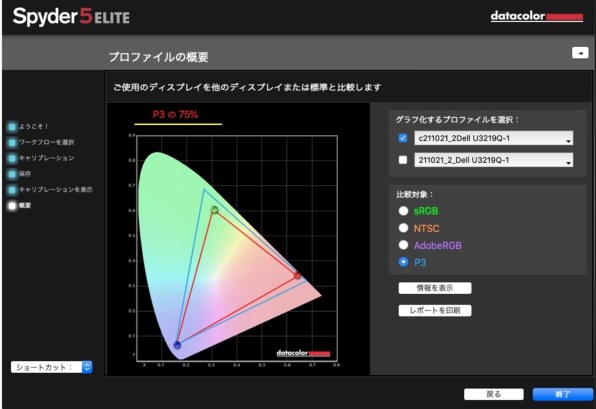Screen dimensions: 596x409
Task: Click the 戻る button
Action: click(493, 394)
